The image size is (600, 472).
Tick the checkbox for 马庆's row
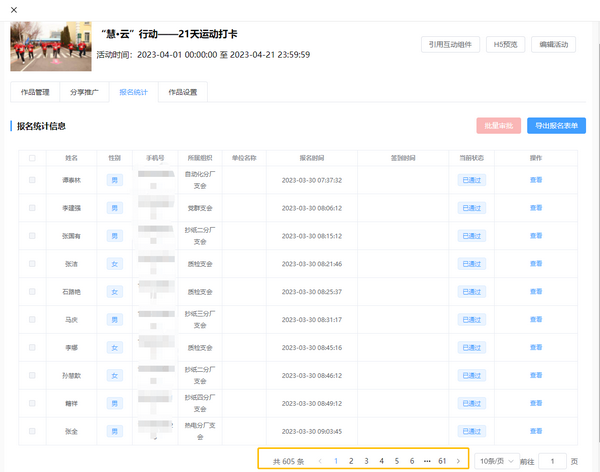click(32, 319)
